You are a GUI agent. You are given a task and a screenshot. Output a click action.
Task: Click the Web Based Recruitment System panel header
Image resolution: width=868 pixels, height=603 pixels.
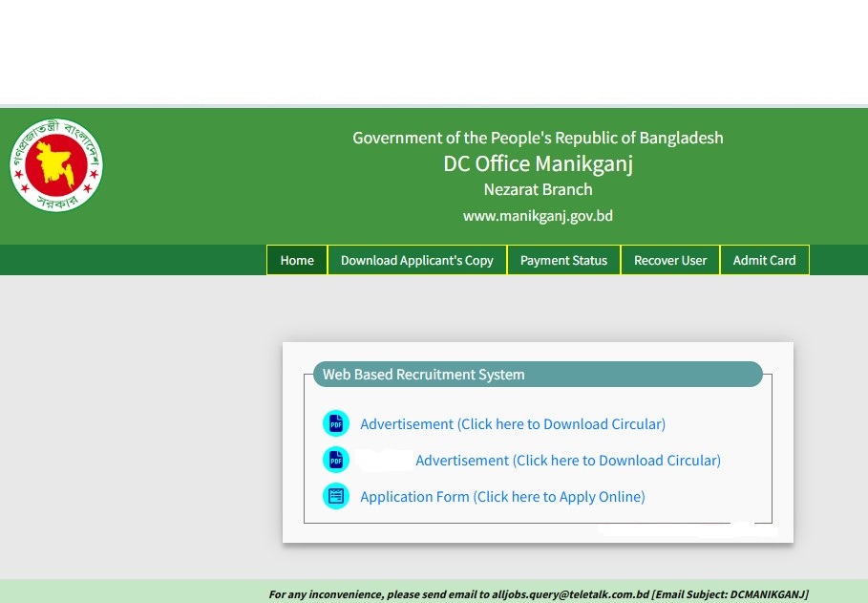tap(537, 375)
